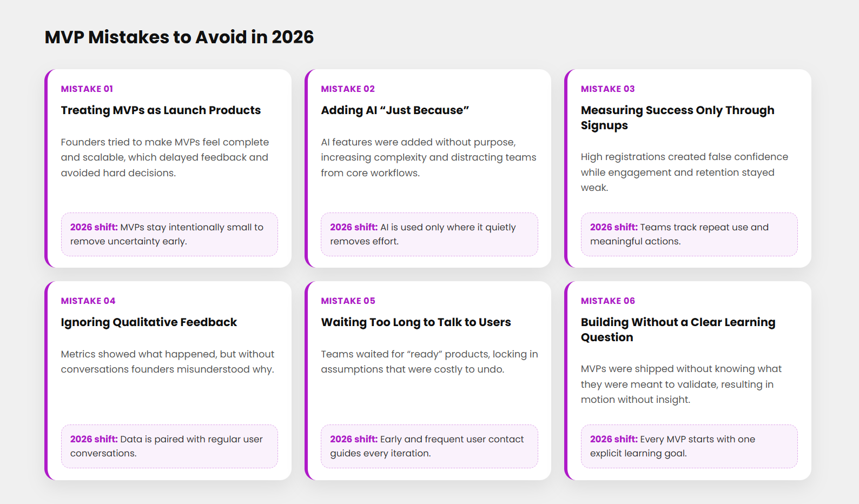Select the MISTAKE 02 label

348,89
